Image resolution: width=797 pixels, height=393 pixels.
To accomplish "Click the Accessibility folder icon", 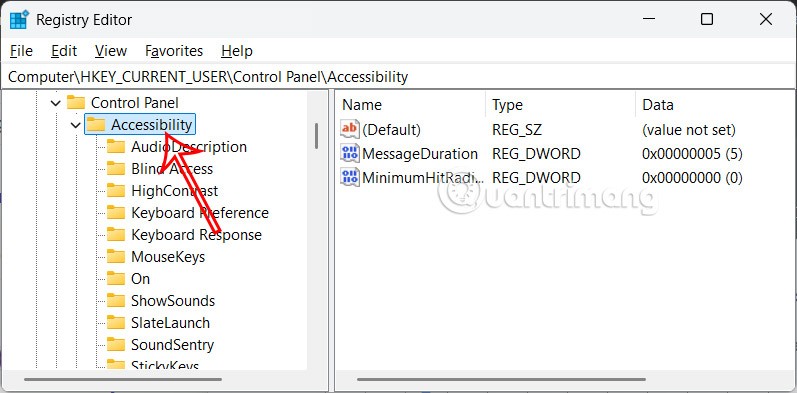I will (x=96, y=125).
